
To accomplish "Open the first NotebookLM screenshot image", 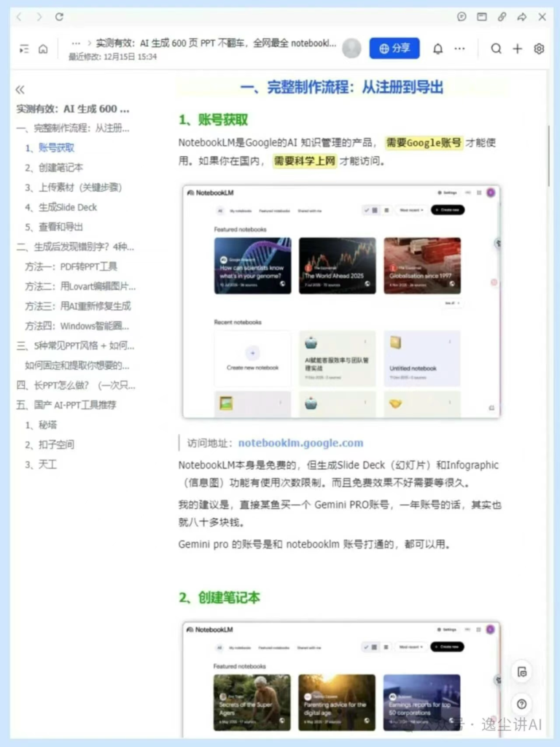I will pos(341,301).
